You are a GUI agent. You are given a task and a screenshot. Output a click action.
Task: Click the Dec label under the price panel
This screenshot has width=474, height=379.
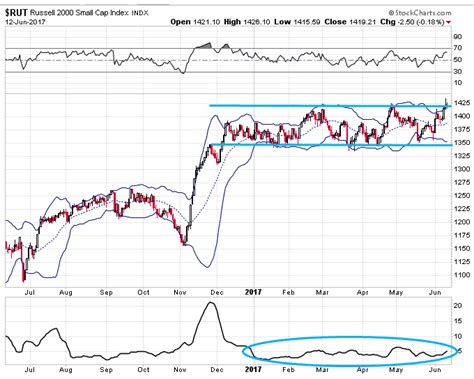tap(217, 292)
